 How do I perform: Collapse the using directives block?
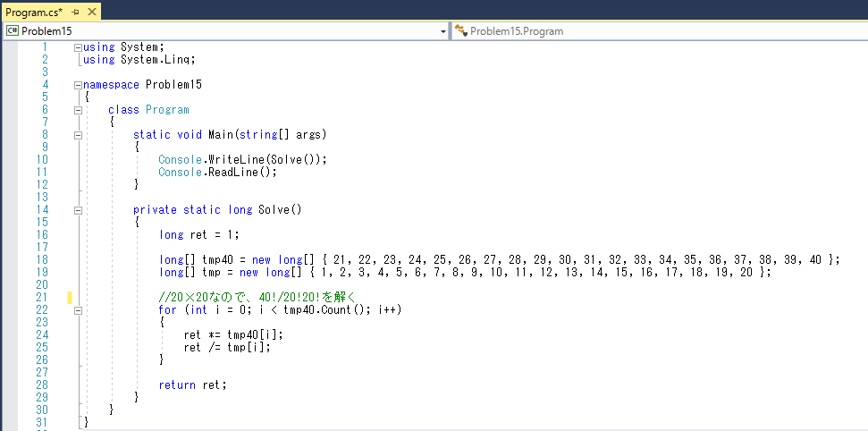pyautogui.click(x=78, y=47)
